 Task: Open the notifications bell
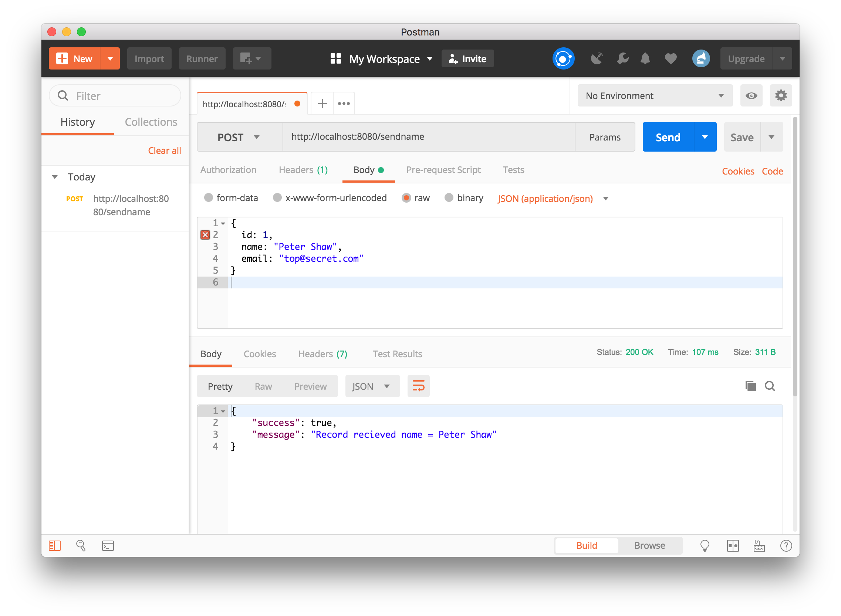point(645,58)
